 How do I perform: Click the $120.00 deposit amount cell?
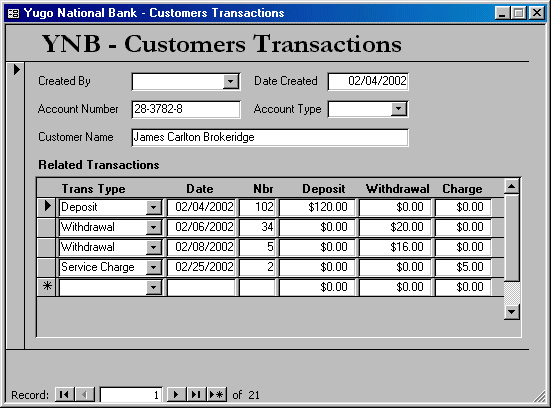tap(317, 207)
